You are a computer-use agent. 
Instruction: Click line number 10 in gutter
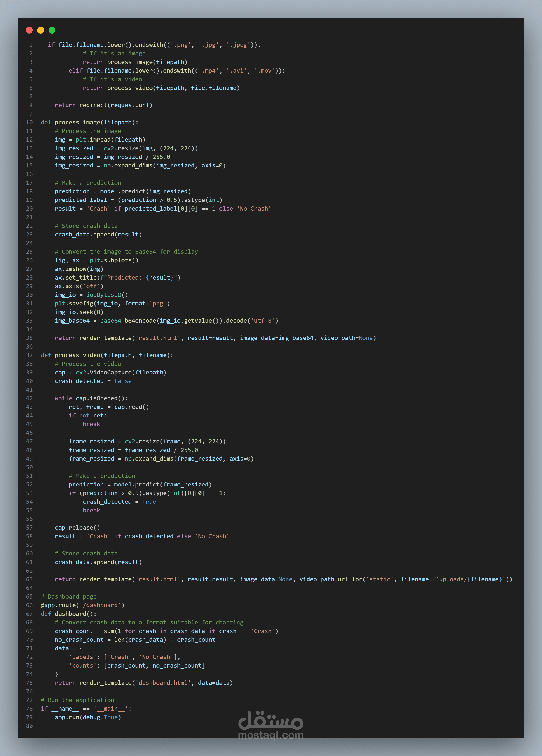(29, 122)
